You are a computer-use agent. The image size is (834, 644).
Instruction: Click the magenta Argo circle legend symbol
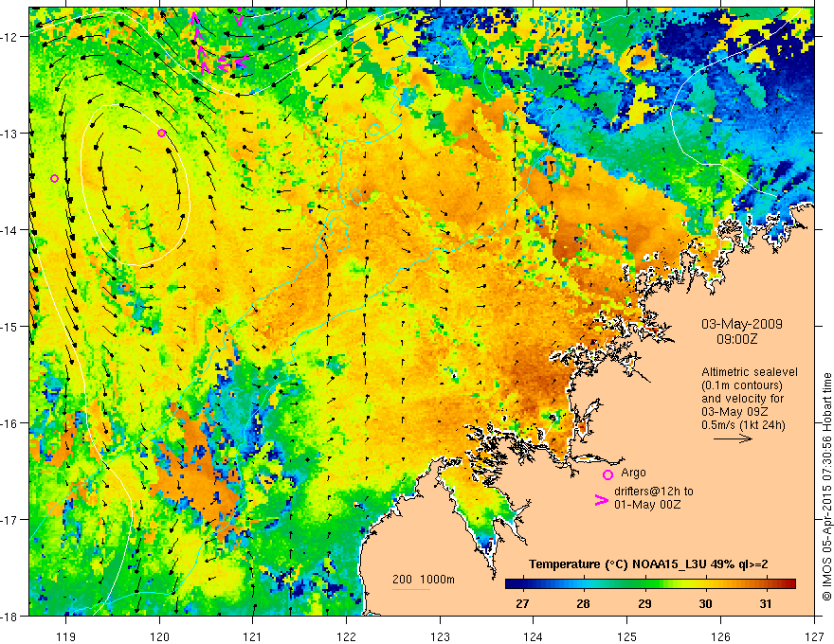click(607, 474)
